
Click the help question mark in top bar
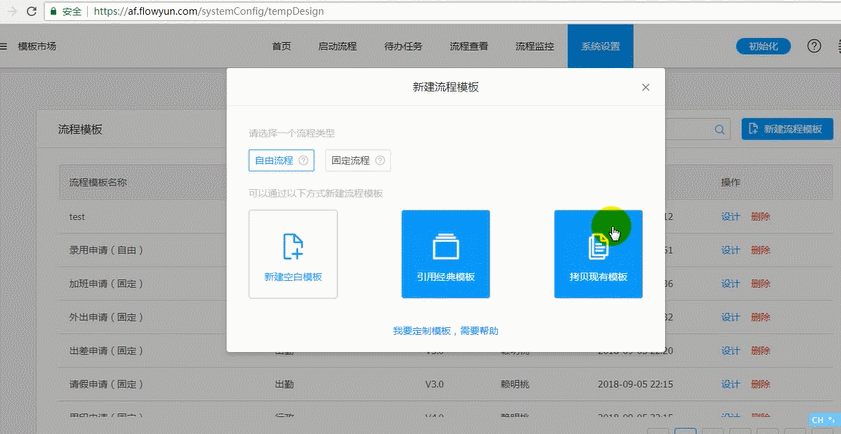(813, 47)
